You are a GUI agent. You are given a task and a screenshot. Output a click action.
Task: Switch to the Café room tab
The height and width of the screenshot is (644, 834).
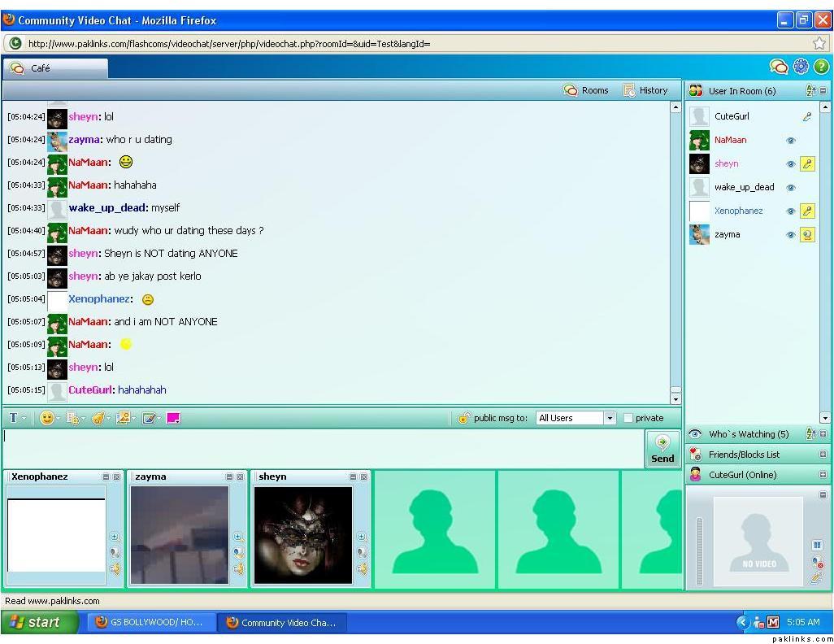point(54,68)
